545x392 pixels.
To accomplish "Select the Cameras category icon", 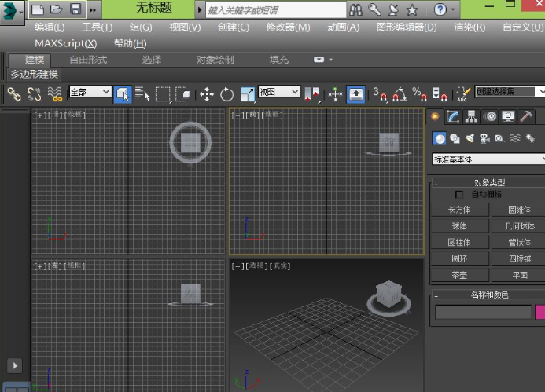I will click(484, 138).
